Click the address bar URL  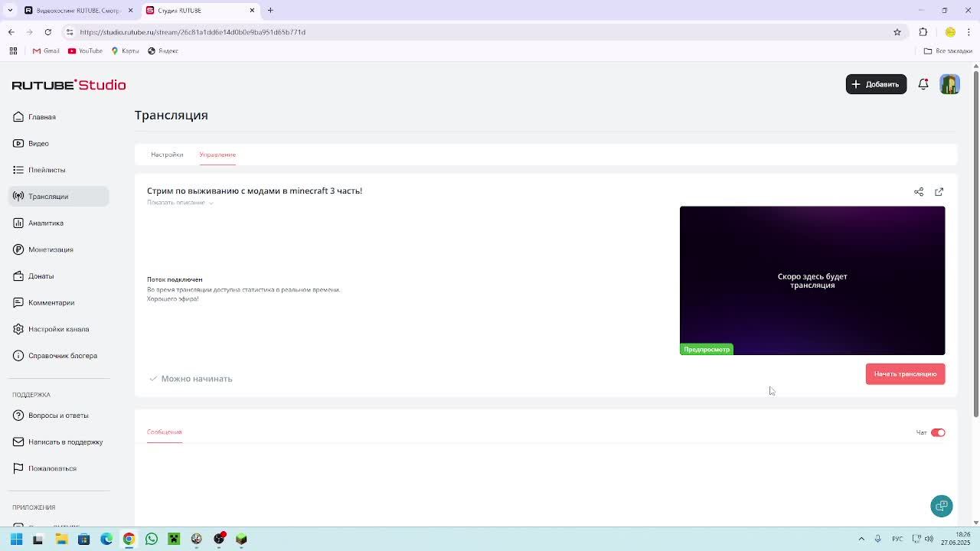click(192, 32)
